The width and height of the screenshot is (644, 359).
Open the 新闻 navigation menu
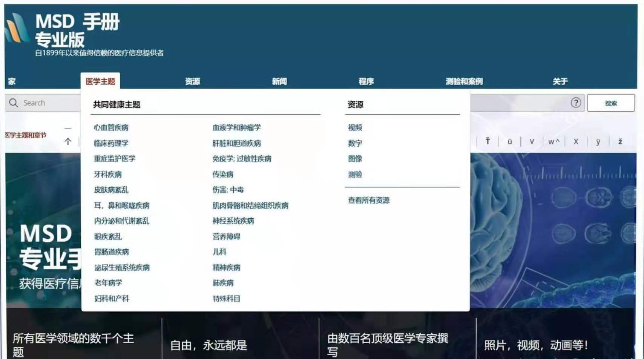278,81
